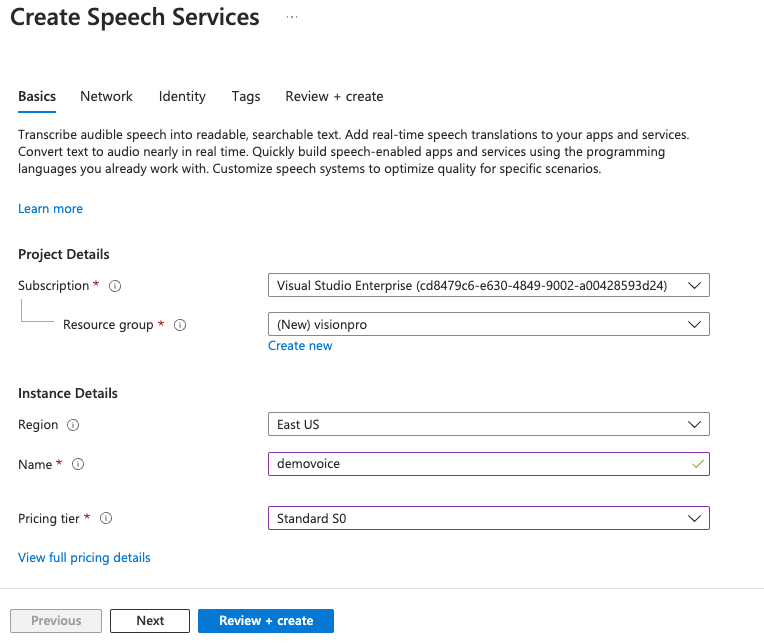Follow the Create new resource group link
Viewport: 764px width, 643px height.
coord(300,346)
